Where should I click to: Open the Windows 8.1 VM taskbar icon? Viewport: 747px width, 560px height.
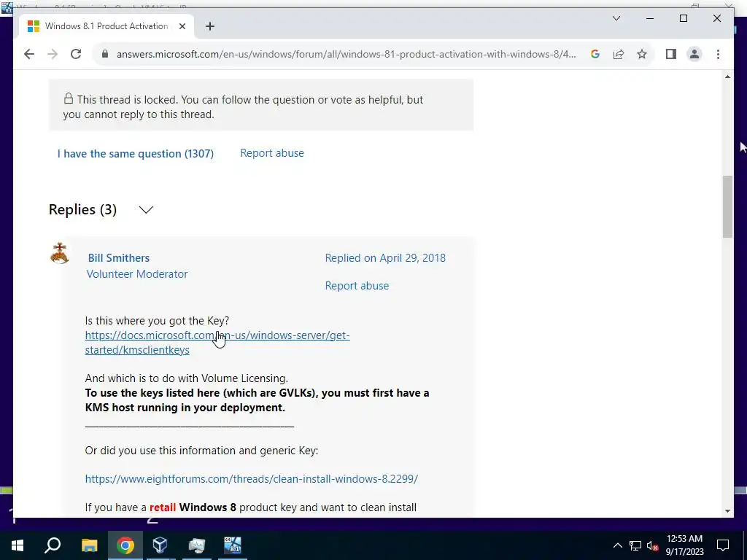click(233, 545)
